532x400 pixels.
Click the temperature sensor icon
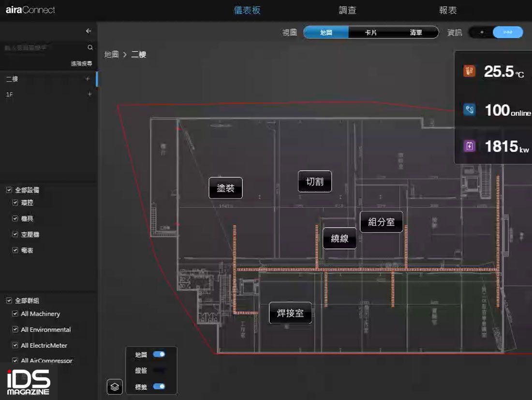click(469, 71)
